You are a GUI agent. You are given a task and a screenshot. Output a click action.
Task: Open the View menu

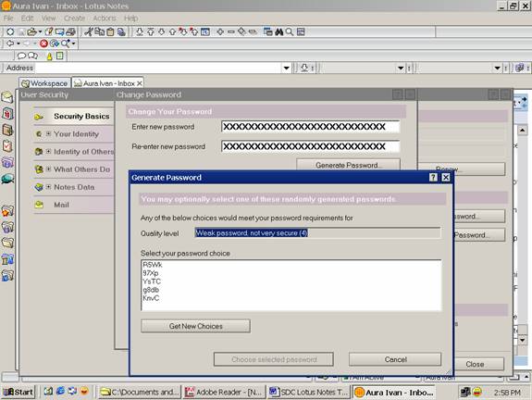[x=48, y=18]
